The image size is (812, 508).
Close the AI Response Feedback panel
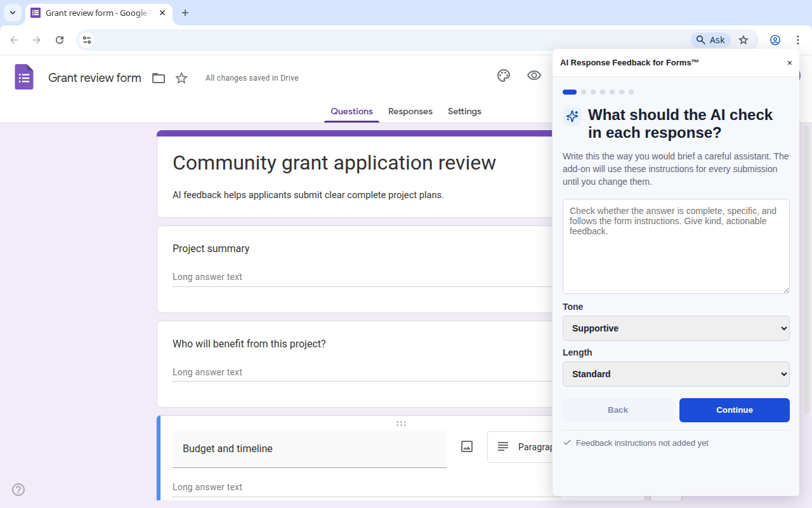click(790, 63)
